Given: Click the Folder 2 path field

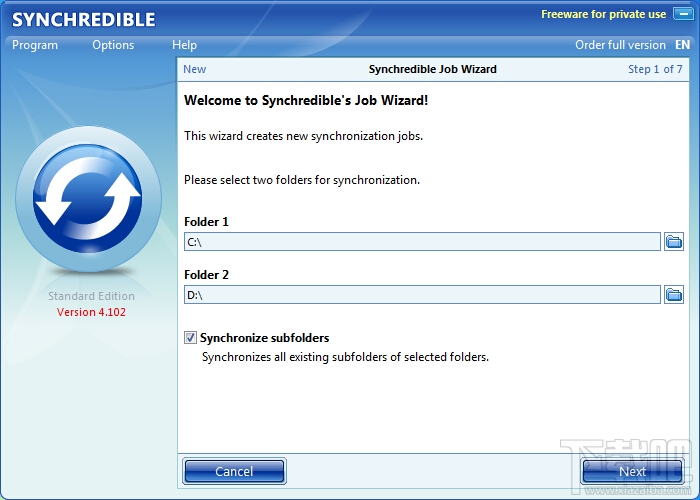Looking at the screenshot, I should pyautogui.click(x=422, y=295).
